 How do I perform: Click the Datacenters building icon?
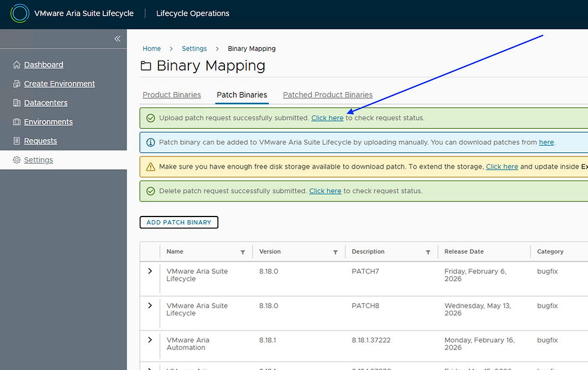[x=17, y=103]
